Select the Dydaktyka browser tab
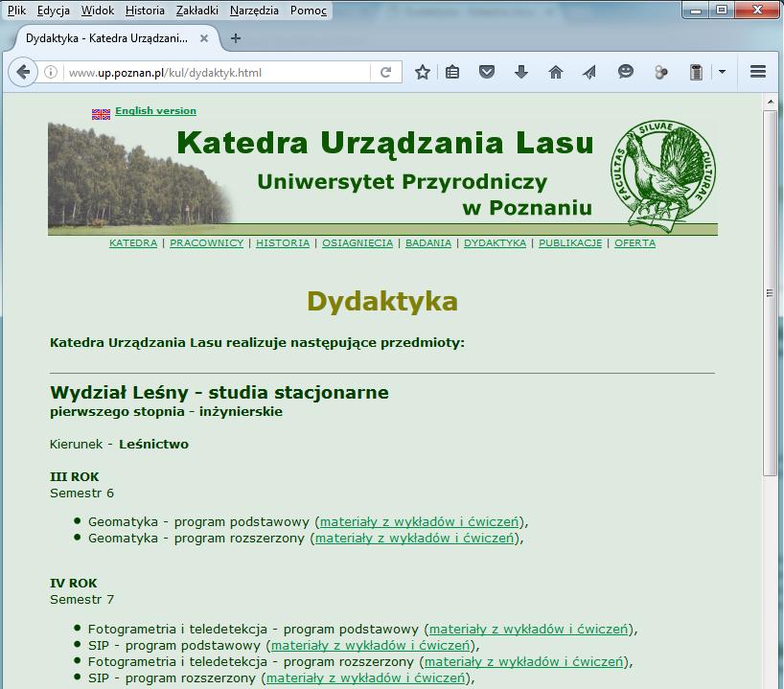784x689 pixels. pos(118,38)
